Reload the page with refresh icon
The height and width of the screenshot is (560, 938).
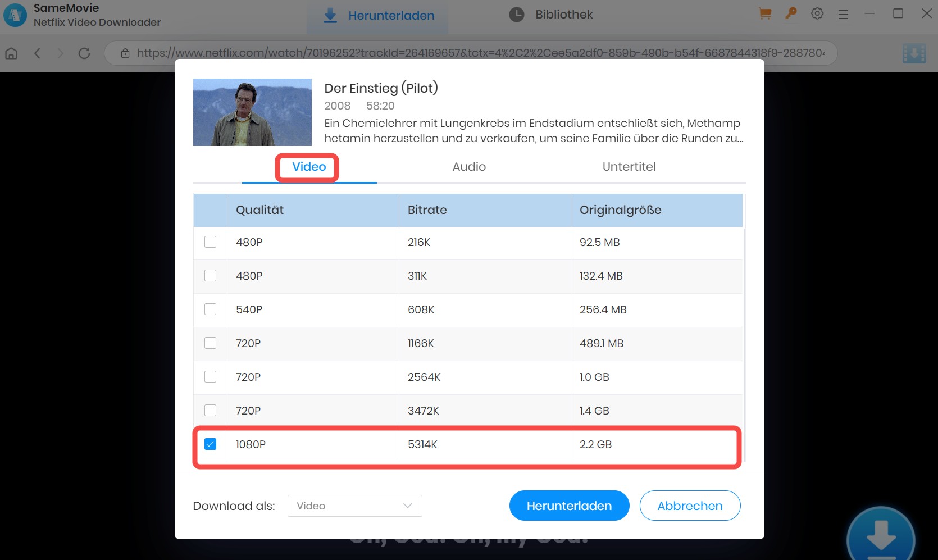coord(84,53)
